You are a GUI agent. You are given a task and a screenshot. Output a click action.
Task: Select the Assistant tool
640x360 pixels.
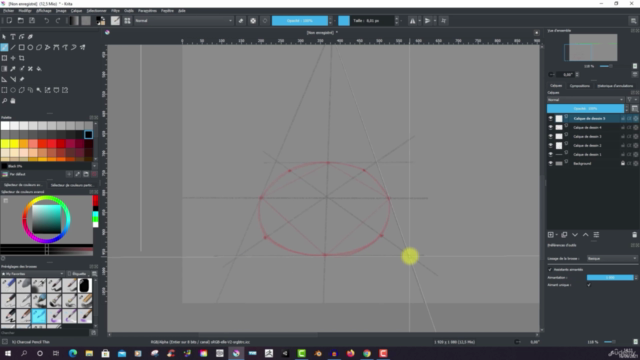click(x=4, y=79)
